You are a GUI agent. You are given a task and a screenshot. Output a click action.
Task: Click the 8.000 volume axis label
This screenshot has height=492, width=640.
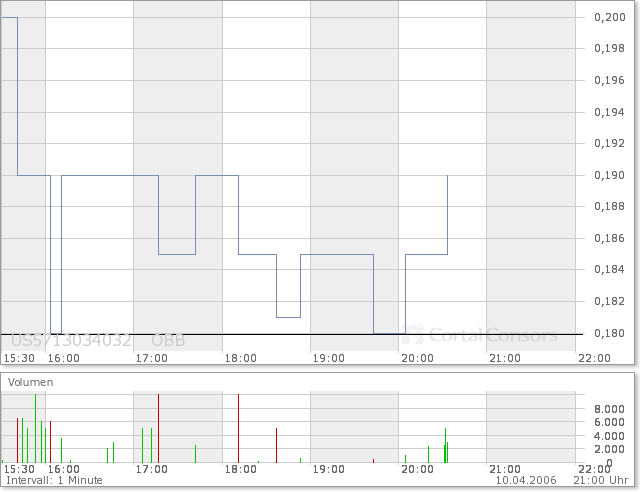pos(609,410)
